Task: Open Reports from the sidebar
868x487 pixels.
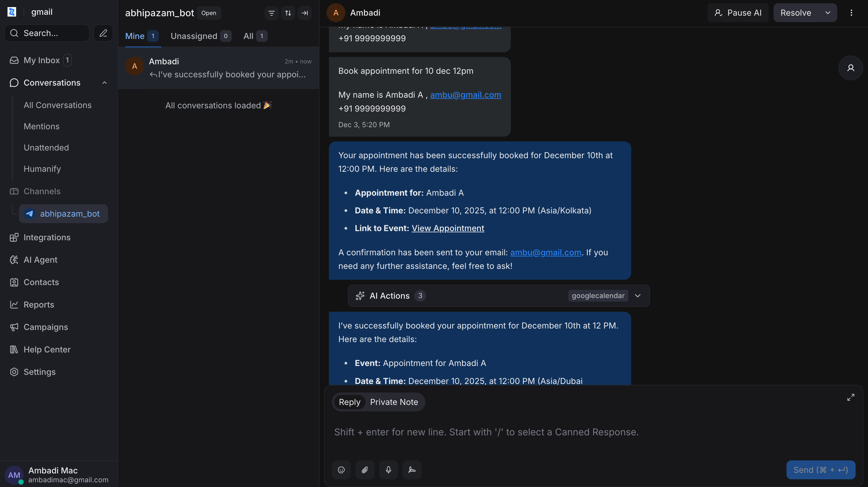Action: click(38, 305)
